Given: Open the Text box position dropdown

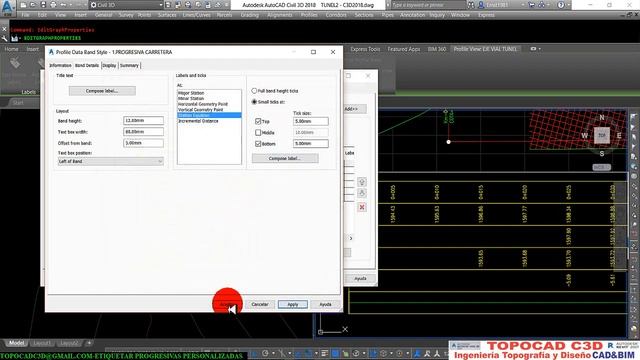Looking at the screenshot, I should (x=111, y=161).
